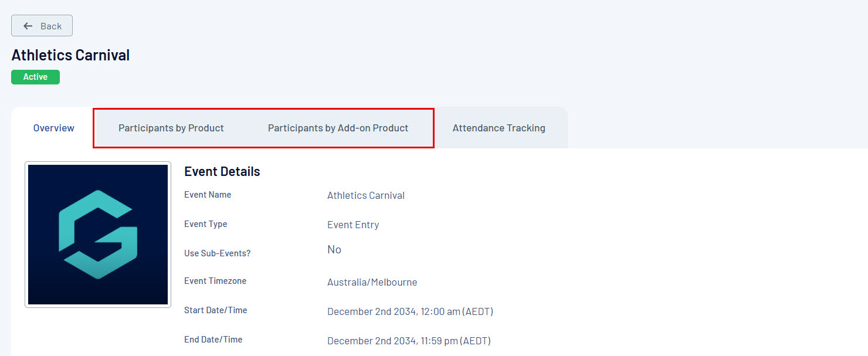Click the Event Name field label
Viewport: 868px width, 356px height.
[x=208, y=195]
